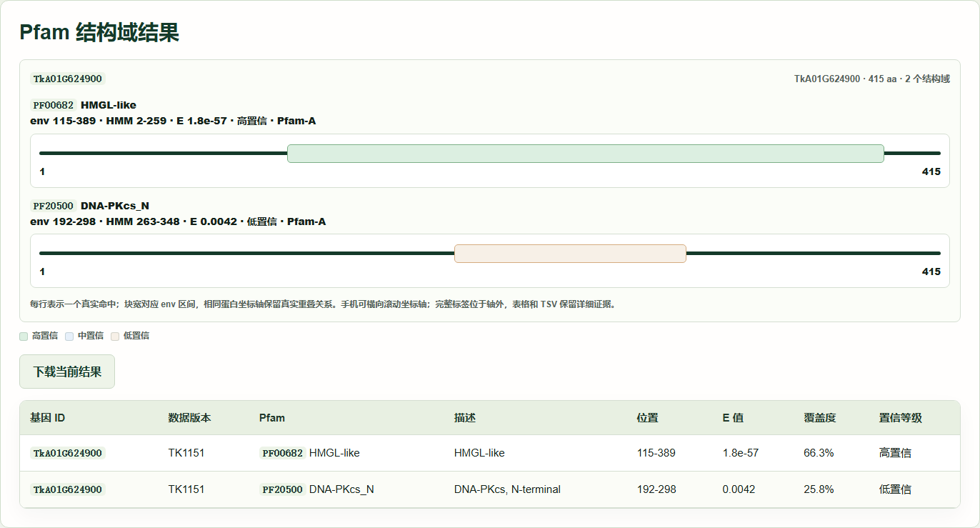This screenshot has height=528, width=980.
Task: Click the 25.8% coverage cell
Action: pyautogui.click(x=819, y=489)
